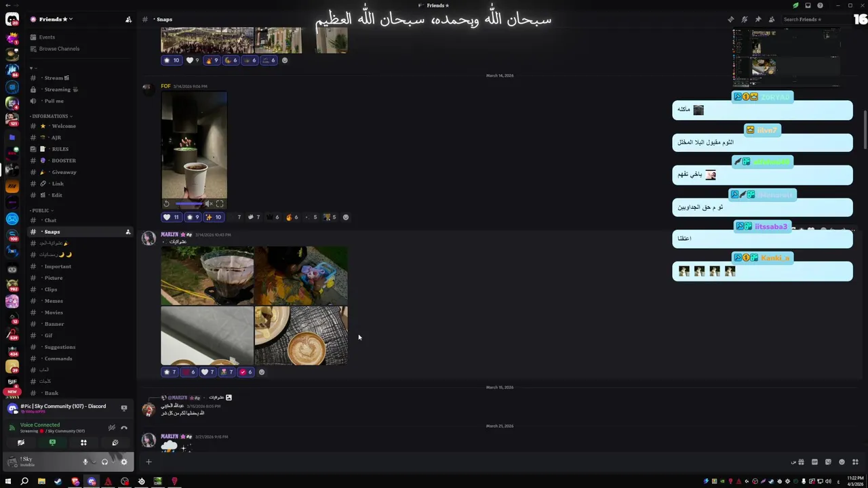Open activities launcher in voice panel
The image size is (868, 488).
pyautogui.click(x=83, y=443)
